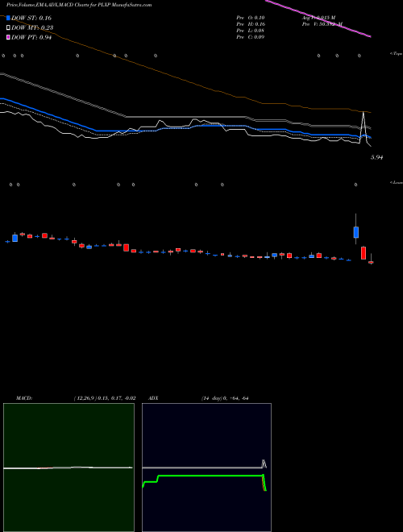
Task: Select the 'DOW MT: 0.23' legend text
Action: click(32, 28)
